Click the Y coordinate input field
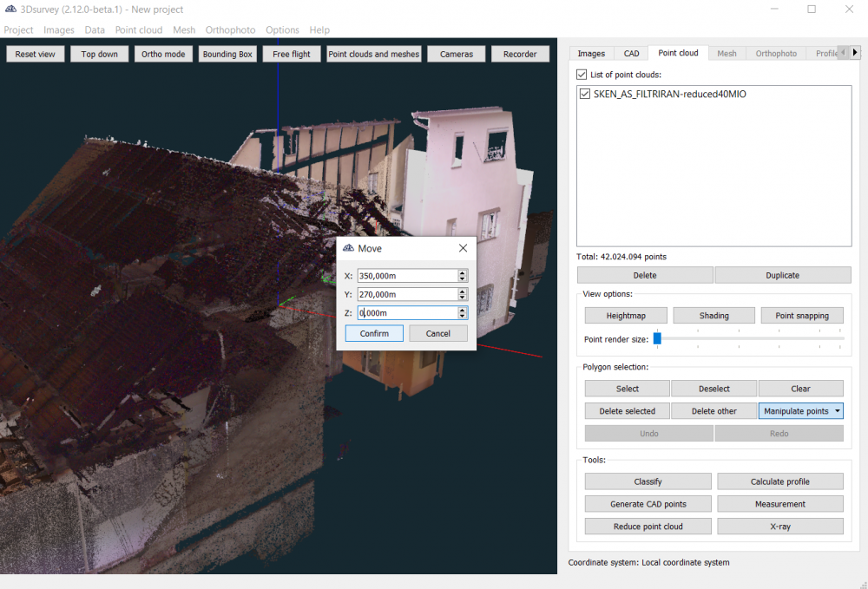This screenshot has height=589, width=868. click(406, 294)
